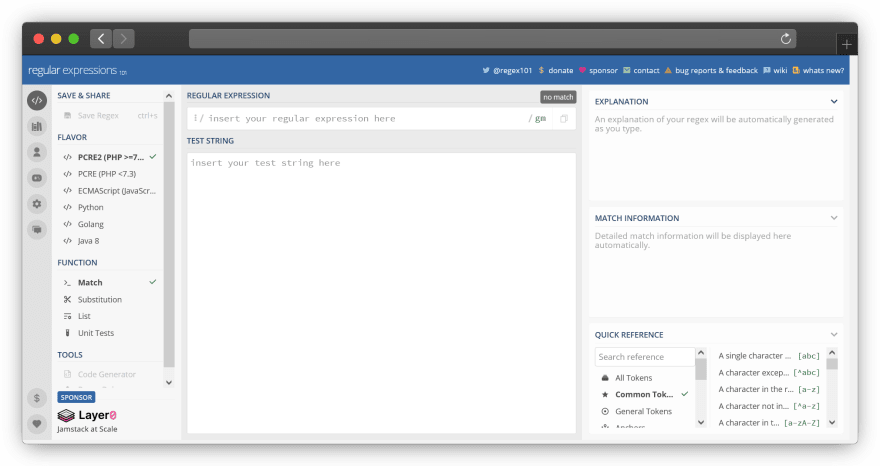Image resolution: width=880 pixels, height=466 pixels.
Task: Select PCRE (PHP <7.3) flavor
Action: (109, 174)
